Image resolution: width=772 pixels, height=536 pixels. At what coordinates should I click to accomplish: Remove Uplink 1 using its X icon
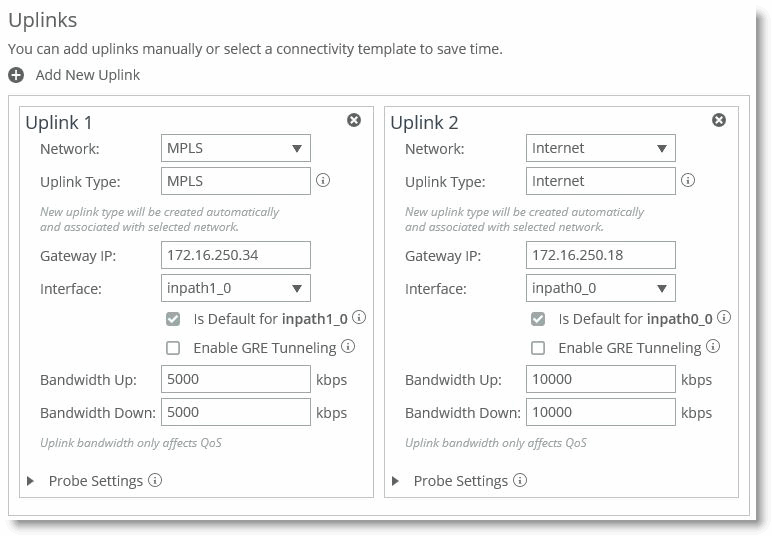click(x=354, y=120)
